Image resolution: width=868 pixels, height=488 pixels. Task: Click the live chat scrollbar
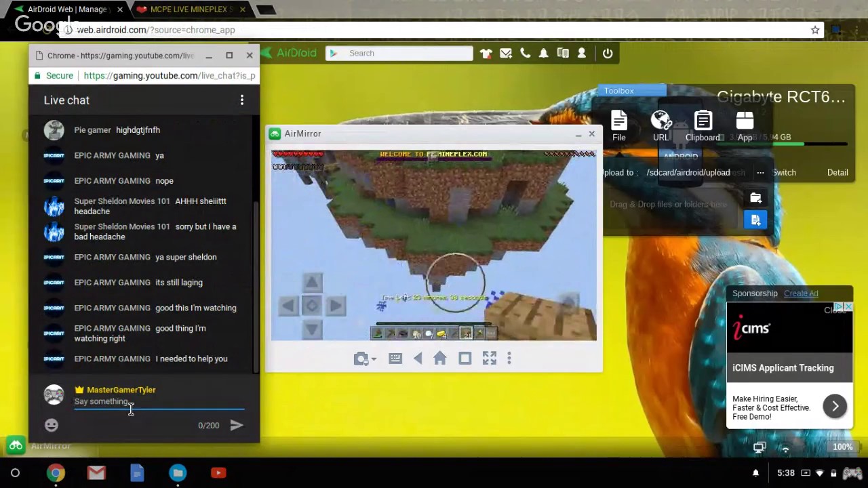[x=256, y=287]
